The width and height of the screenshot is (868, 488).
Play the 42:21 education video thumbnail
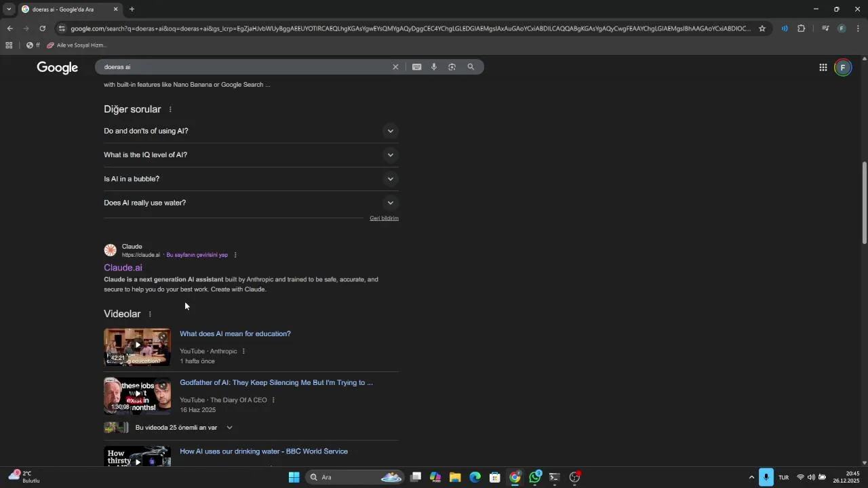(x=137, y=347)
